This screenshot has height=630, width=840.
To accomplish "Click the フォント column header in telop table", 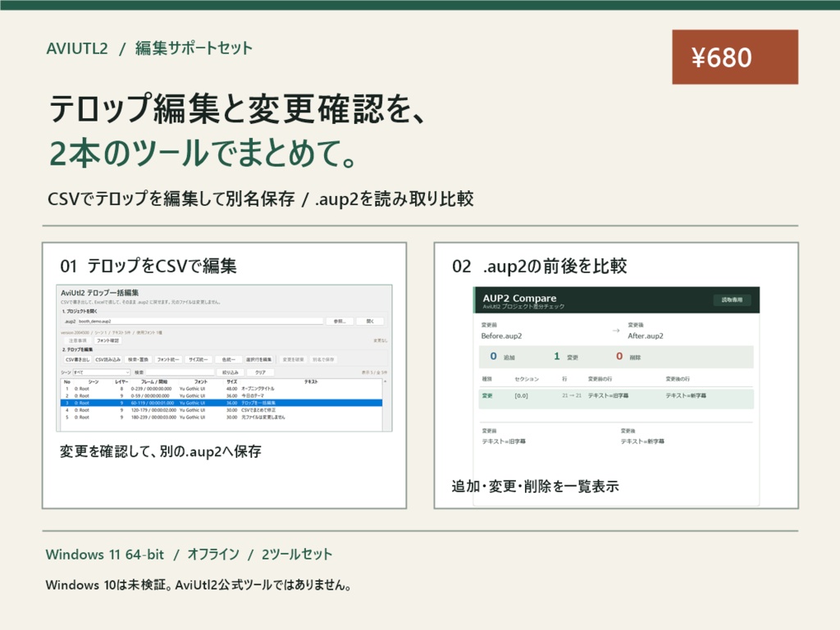I will point(201,382).
